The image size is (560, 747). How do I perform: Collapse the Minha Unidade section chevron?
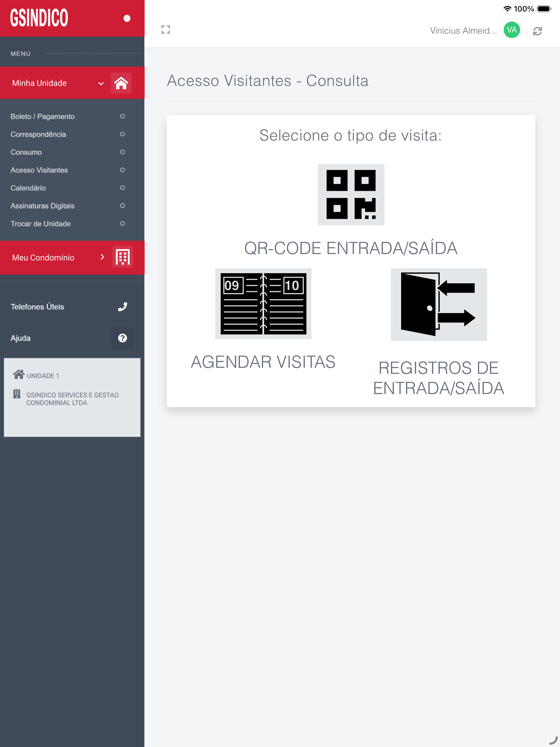[x=101, y=83]
